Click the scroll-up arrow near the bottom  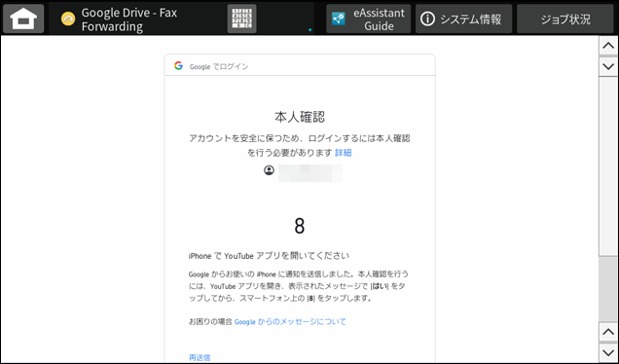point(608,332)
